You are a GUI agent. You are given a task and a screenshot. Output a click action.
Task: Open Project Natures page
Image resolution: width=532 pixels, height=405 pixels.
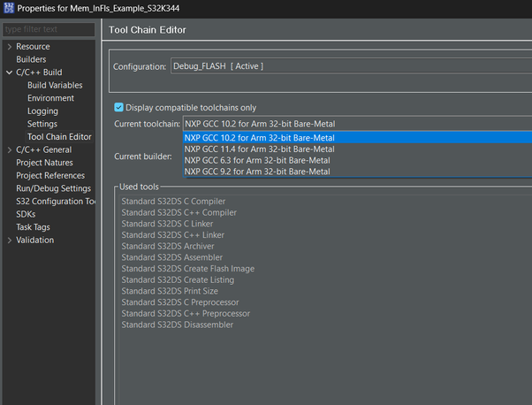44,163
